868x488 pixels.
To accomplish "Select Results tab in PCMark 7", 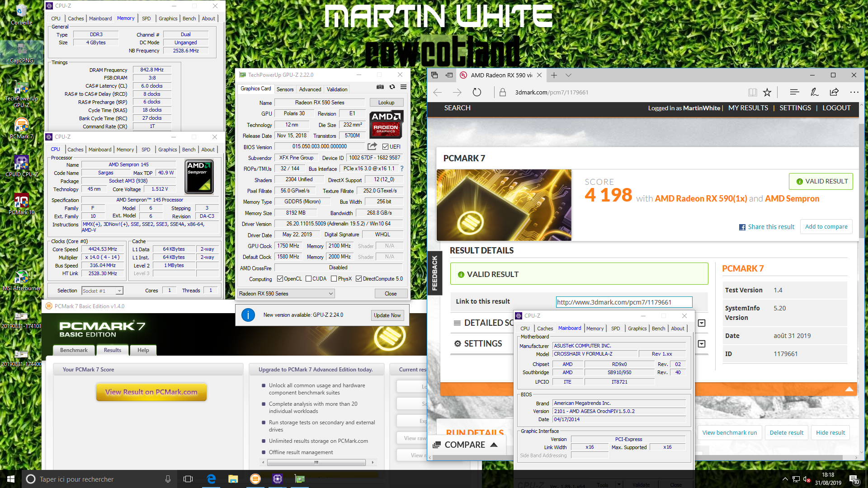I will 113,350.
